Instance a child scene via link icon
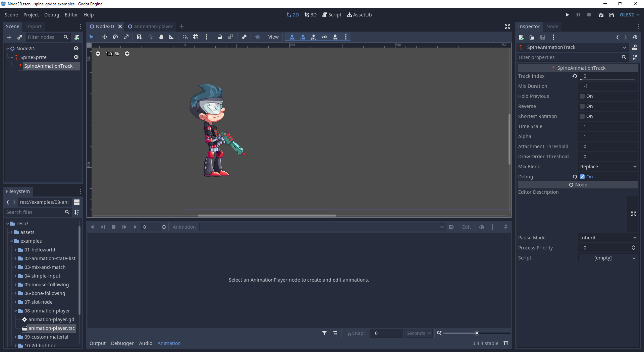 (20, 37)
